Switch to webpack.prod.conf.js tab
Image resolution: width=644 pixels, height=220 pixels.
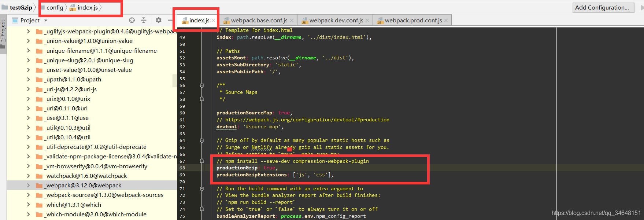click(413, 21)
